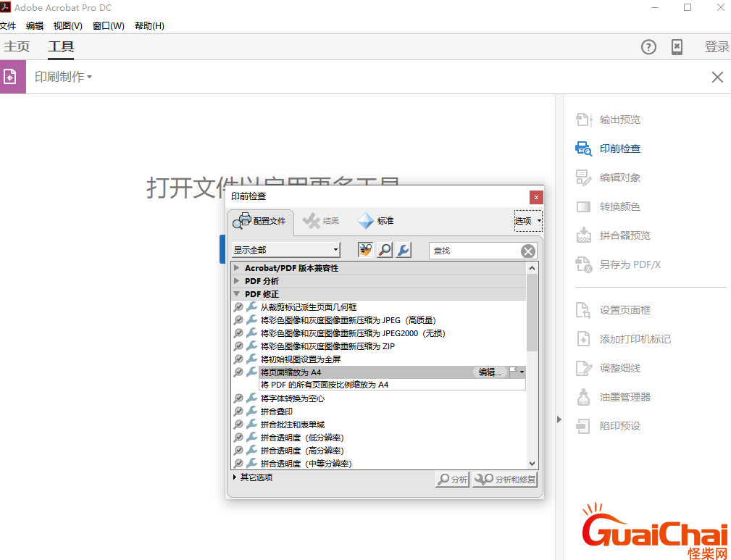Image resolution: width=731 pixels, height=560 pixels.
Task: Open the 视图(V) menu
Action: click(68, 25)
